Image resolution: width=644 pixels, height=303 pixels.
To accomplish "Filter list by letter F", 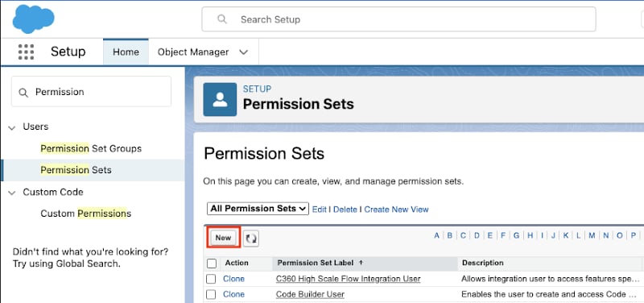I will 502,235.
